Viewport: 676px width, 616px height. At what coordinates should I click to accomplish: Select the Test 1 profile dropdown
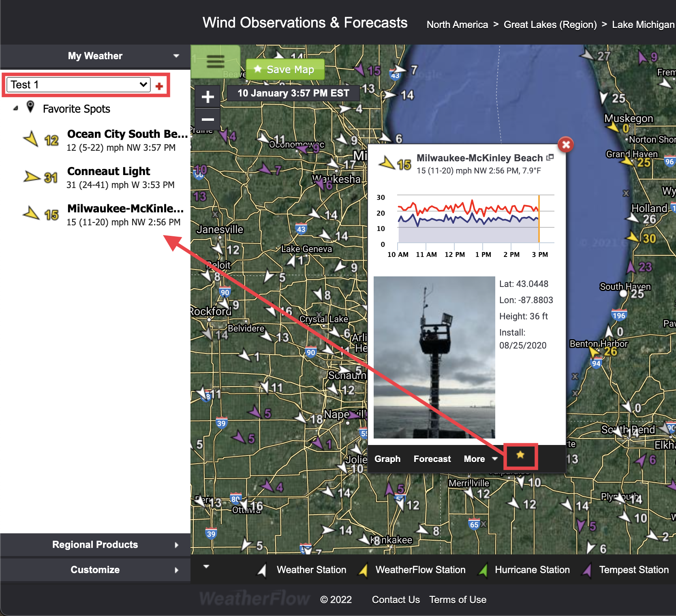click(x=79, y=85)
